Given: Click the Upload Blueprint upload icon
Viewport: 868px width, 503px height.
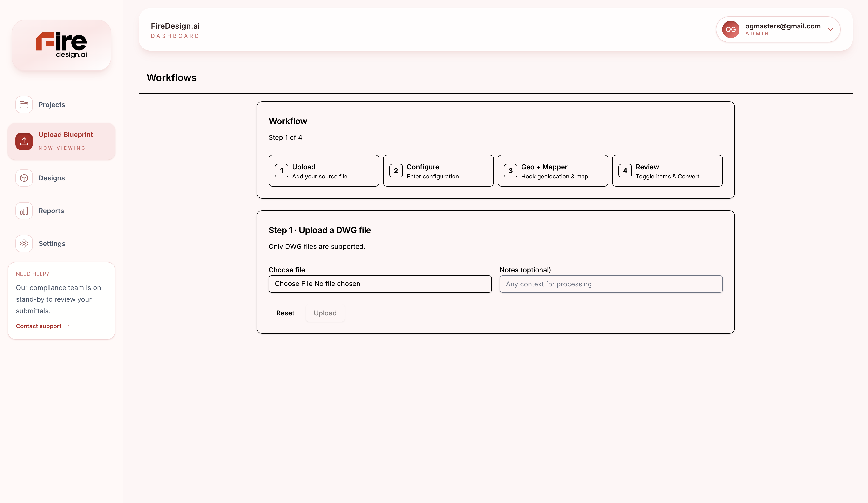Looking at the screenshot, I should pos(24,141).
